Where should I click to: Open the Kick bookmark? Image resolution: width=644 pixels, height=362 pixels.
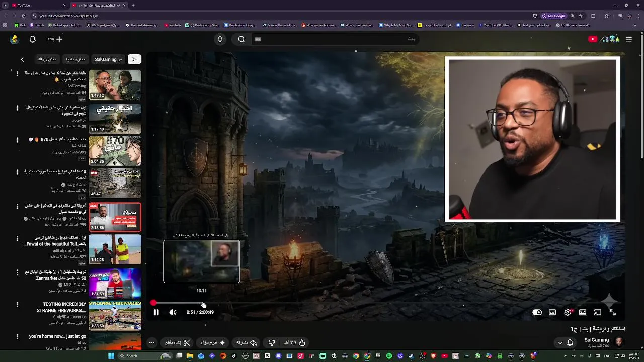pos(20,25)
